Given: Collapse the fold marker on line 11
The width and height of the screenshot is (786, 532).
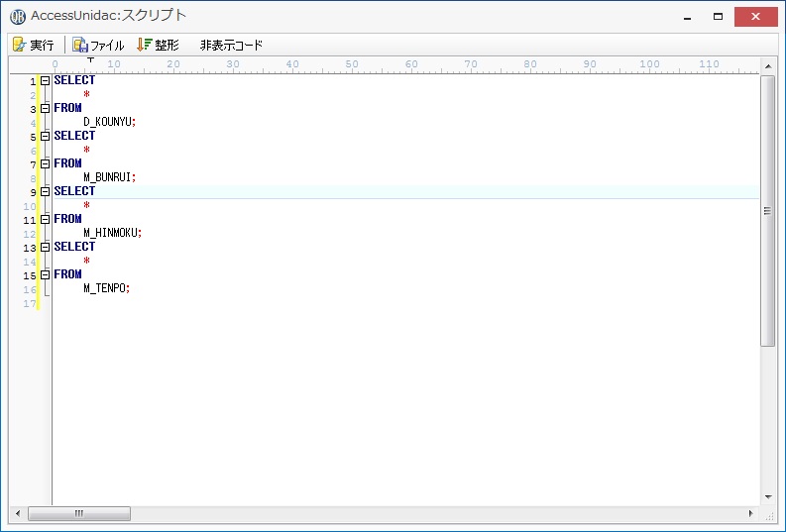Looking at the screenshot, I should [46, 219].
